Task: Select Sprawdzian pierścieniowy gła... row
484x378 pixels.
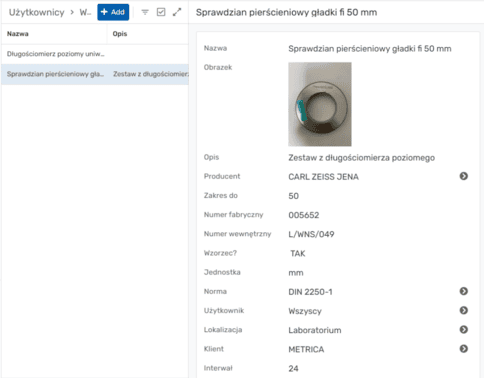Action: point(95,74)
